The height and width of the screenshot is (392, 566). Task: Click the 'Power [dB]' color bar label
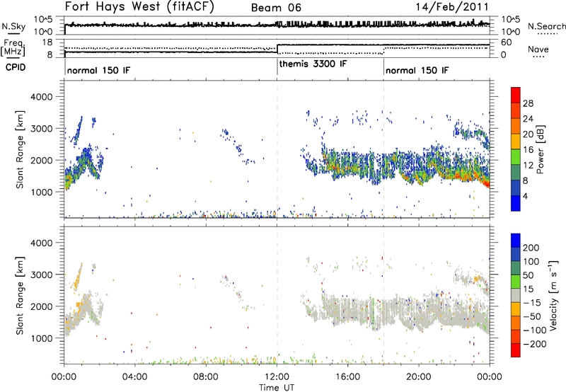[x=540, y=149]
